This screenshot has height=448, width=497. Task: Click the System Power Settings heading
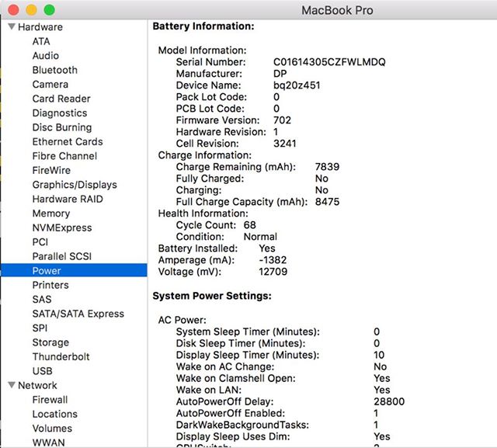[x=212, y=296]
